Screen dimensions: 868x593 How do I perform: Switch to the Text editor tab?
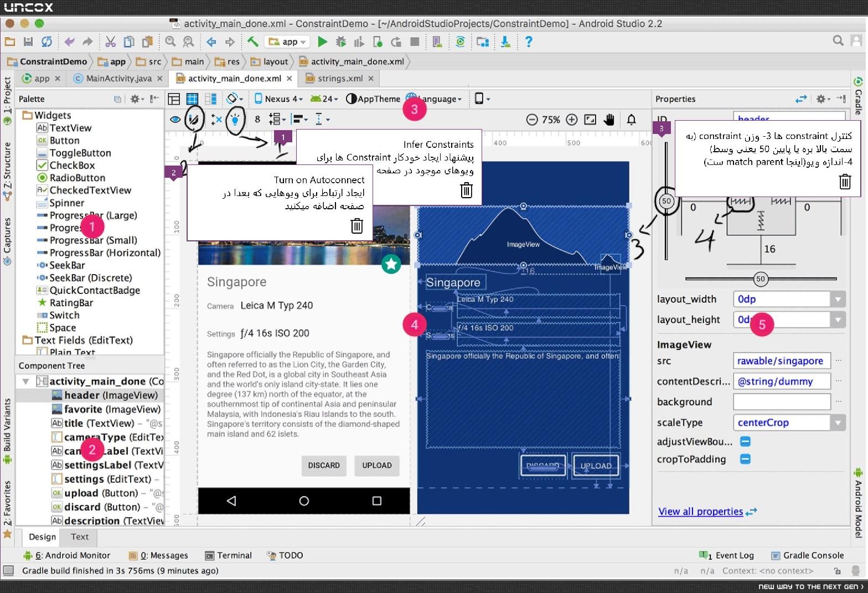[x=80, y=537]
